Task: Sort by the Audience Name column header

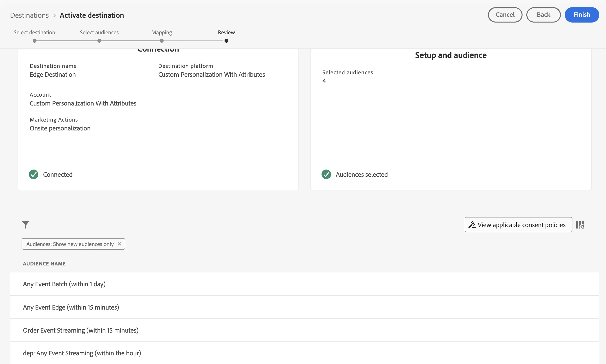Action: pos(44,264)
